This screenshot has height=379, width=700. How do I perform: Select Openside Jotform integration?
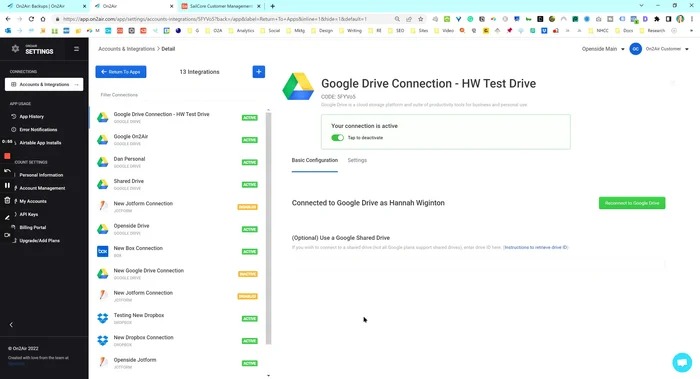(178, 363)
